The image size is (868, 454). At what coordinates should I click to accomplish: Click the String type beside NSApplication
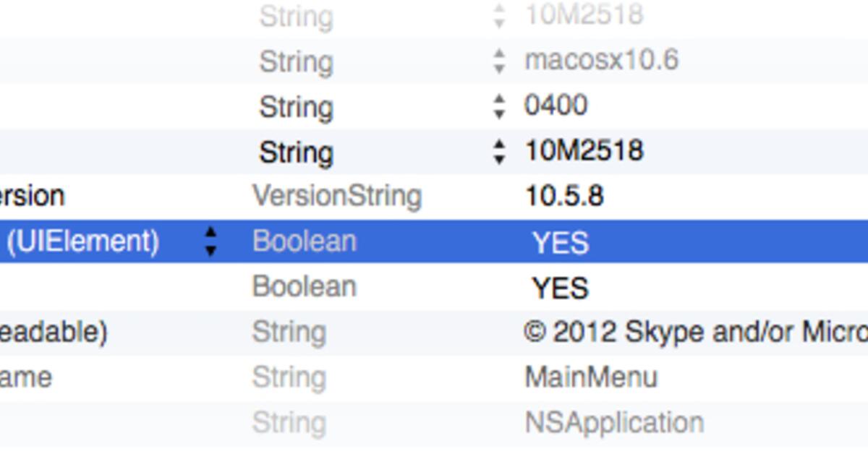tap(289, 423)
